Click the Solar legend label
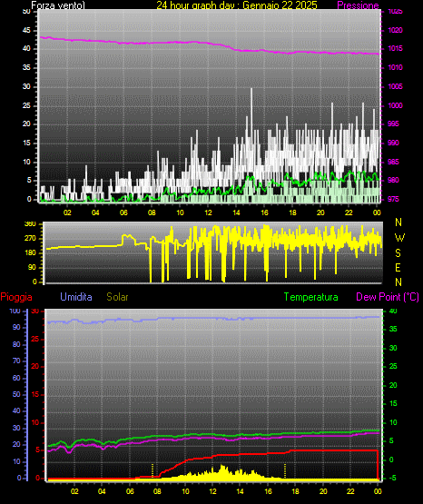The height and width of the screenshot is (504, 423). 117,297
